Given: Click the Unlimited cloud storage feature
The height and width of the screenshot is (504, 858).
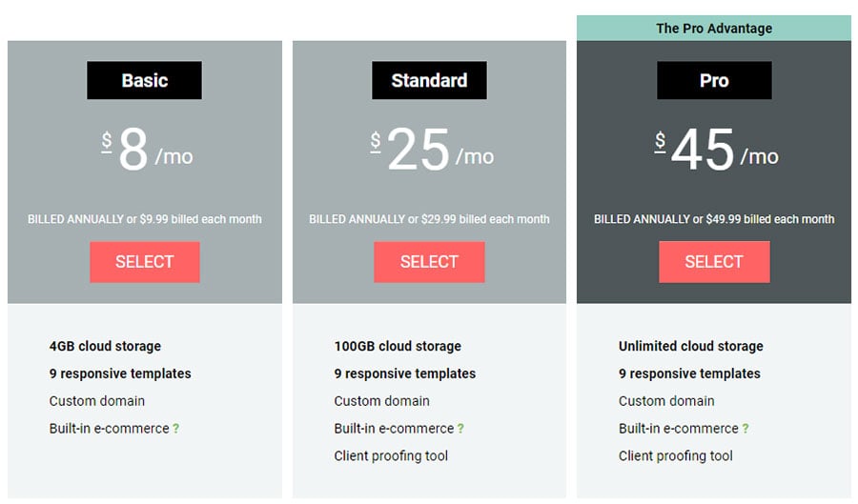Looking at the screenshot, I should coord(691,346).
